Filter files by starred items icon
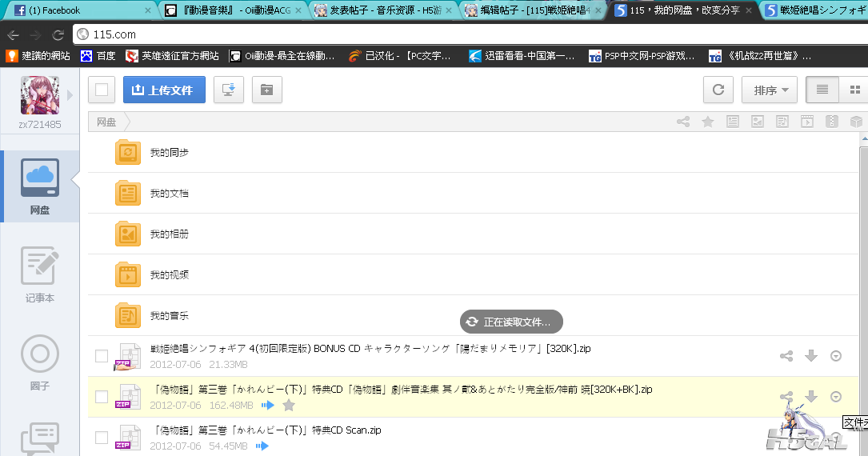868x456 pixels. [707, 122]
